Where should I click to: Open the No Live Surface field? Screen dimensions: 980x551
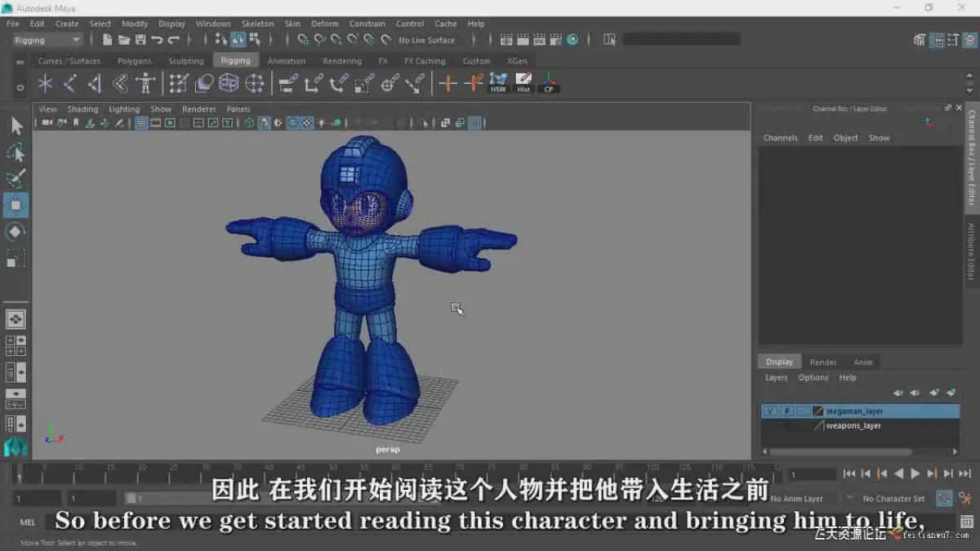click(x=426, y=40)
